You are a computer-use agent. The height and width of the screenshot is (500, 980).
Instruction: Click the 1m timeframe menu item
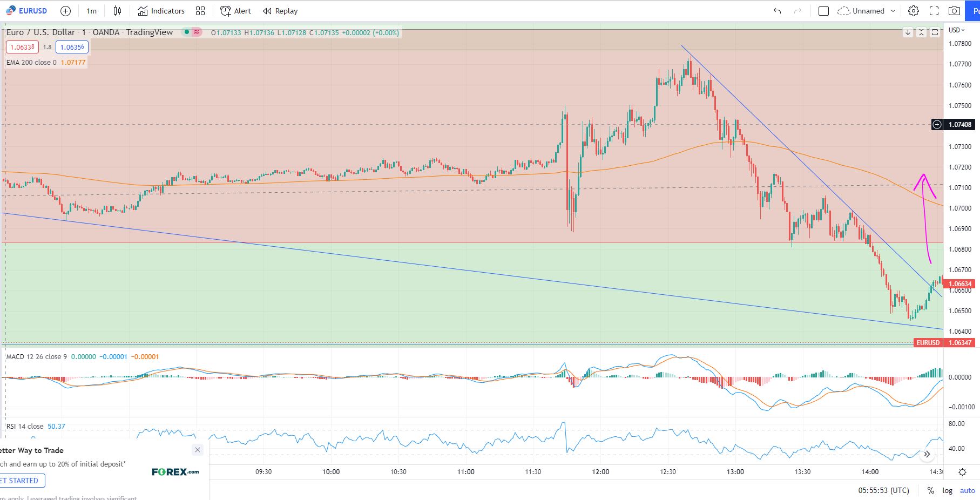pos(90,11)
